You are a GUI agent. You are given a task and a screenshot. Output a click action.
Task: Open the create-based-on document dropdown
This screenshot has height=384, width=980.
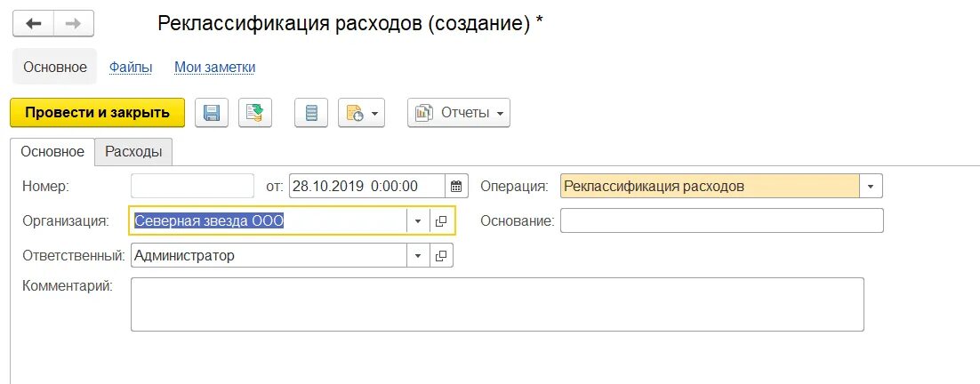click(361, 113)
